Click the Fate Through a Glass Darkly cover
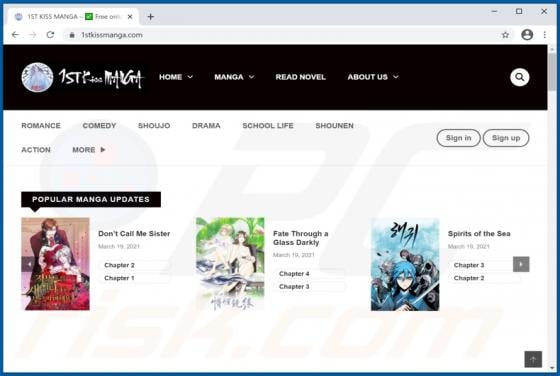 pos(230,264)
